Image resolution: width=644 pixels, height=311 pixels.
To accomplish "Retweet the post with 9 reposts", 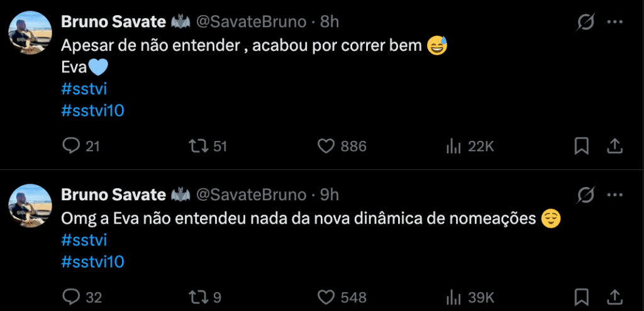I will point(199,297).
